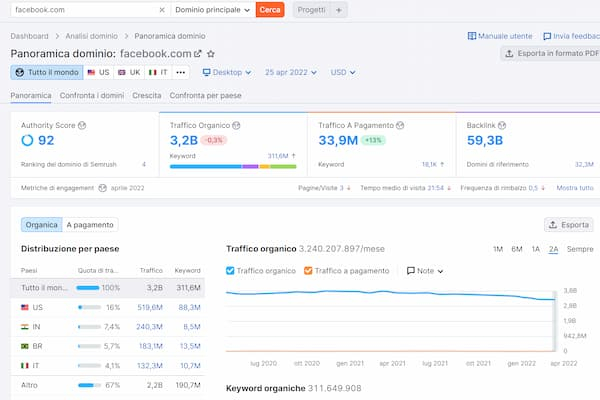Click the Brazil flag in country table
This screenshot has width=600, height=400.
(x=25, y=346)
